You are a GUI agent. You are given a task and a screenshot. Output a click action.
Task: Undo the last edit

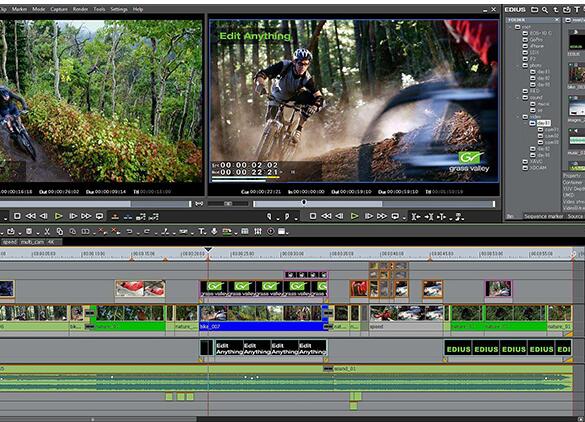click(129, 232)
